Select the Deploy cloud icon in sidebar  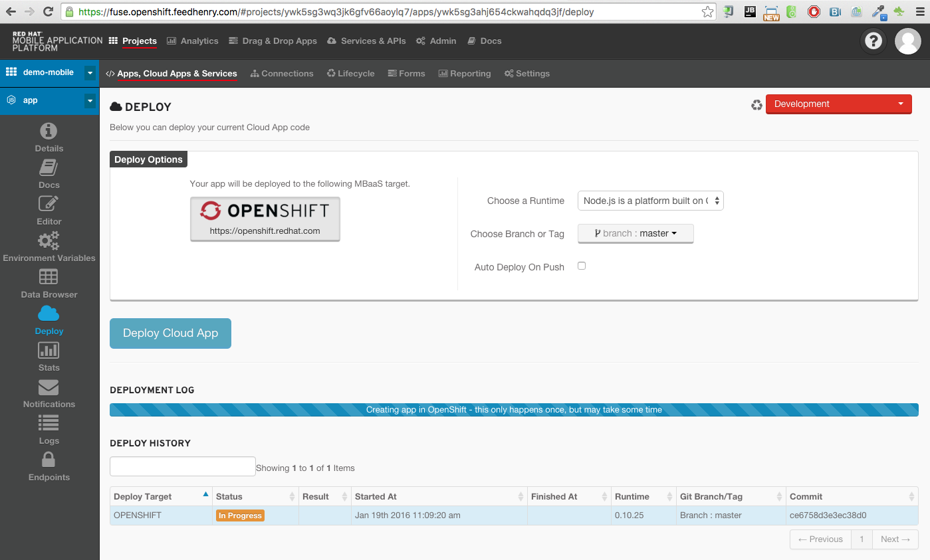click(x=49, y=313)
